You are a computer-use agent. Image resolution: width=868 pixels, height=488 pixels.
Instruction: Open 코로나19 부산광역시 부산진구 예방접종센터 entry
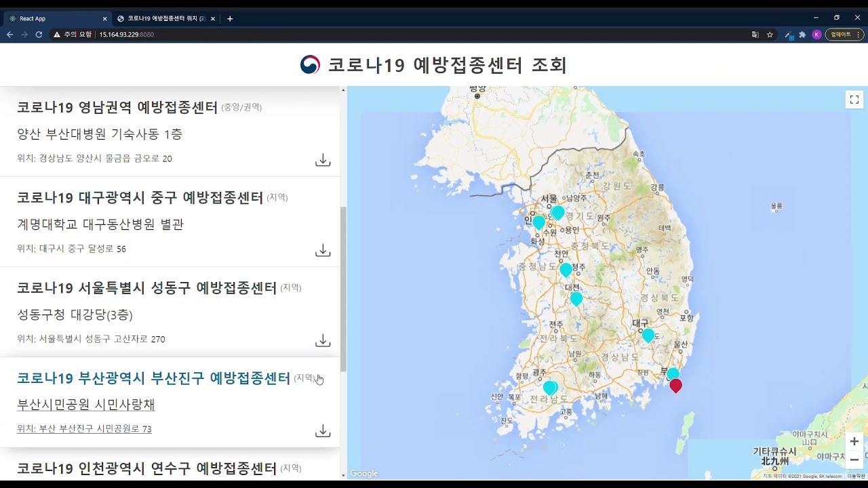(153, 378)
